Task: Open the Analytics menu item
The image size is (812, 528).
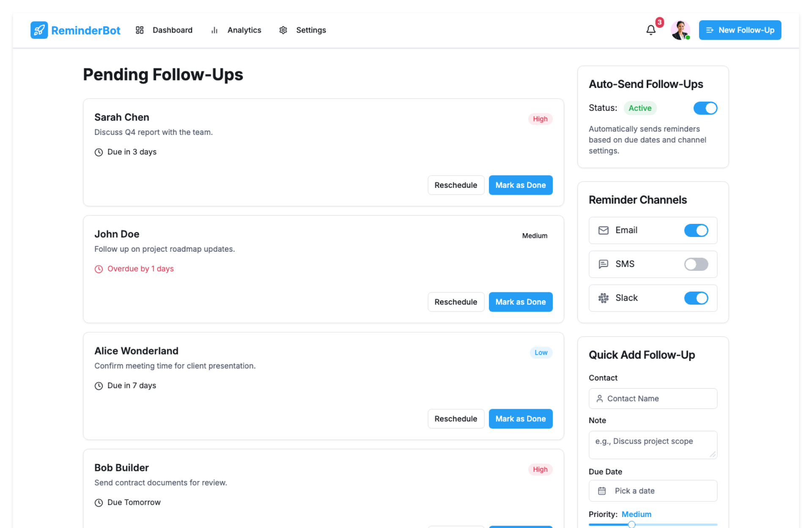Action: 244,30
